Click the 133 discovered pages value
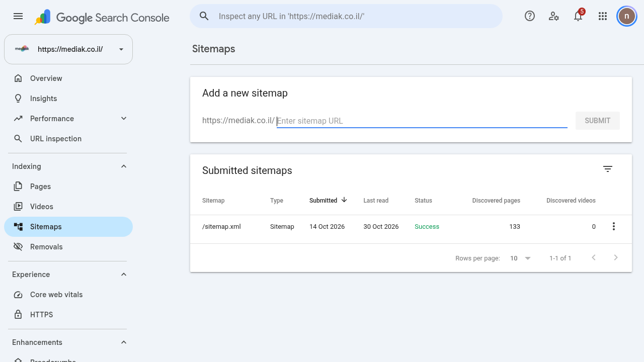Screen dimensions: 644x362 click(x=515, y=227)
